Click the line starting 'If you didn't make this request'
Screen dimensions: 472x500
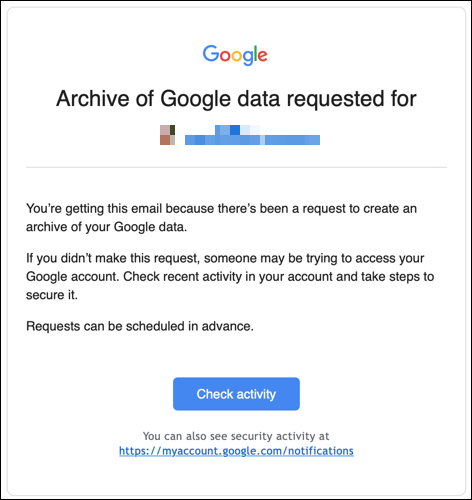click(225, 258)
